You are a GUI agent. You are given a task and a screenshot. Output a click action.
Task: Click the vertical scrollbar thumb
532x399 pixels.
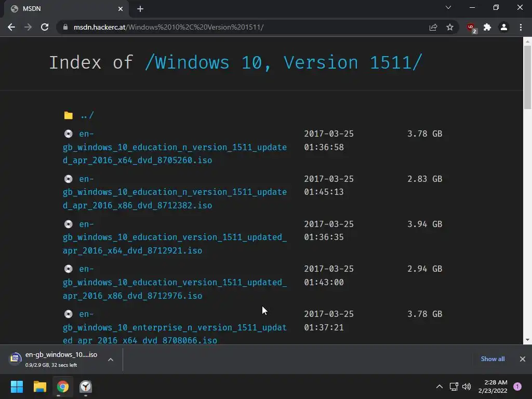pos(527,77)
